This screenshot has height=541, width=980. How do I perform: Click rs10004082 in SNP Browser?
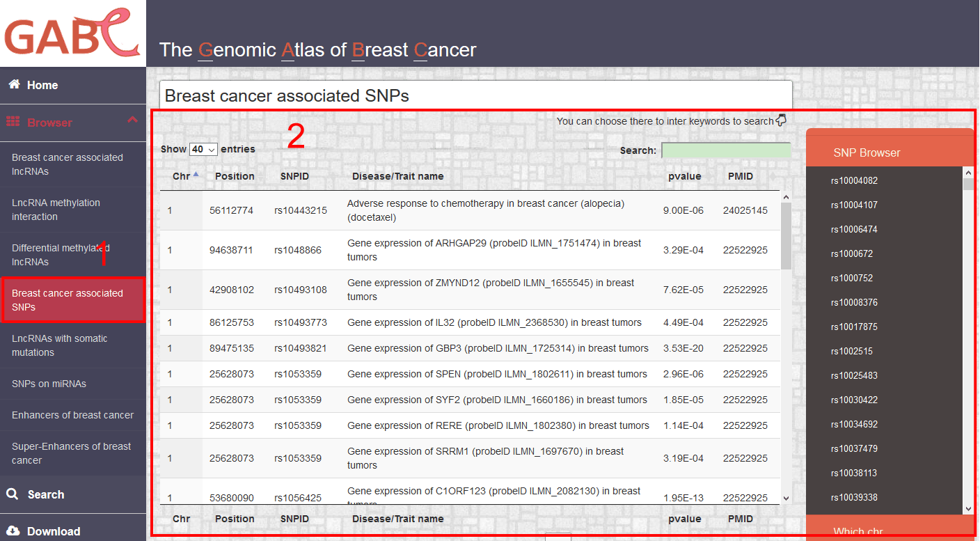854,180
